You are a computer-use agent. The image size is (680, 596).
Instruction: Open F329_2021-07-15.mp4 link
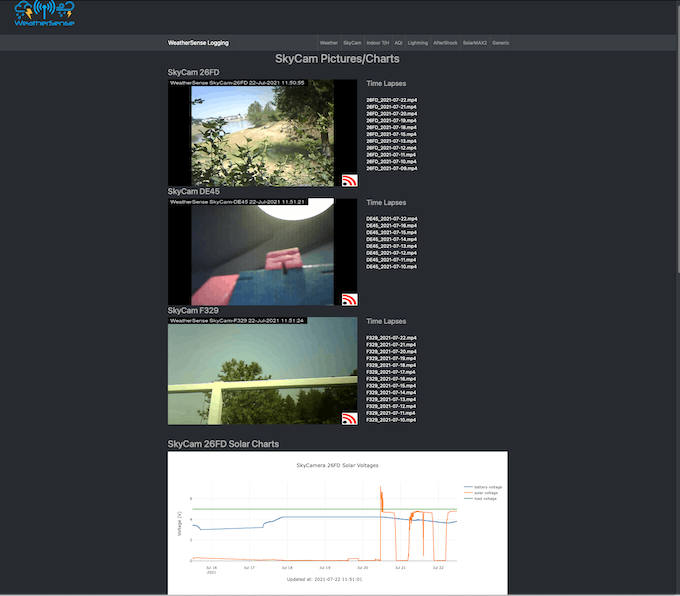tap(391, 386)
